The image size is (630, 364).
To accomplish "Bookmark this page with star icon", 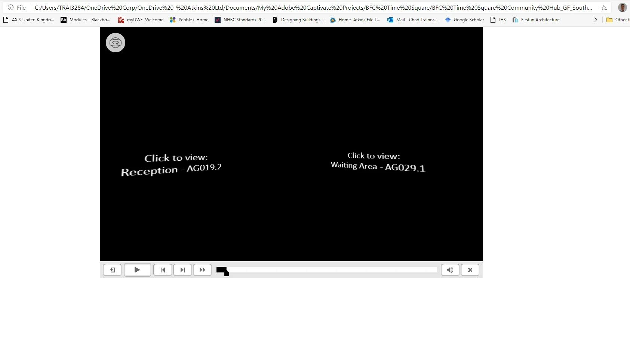I will coord(604,7).
